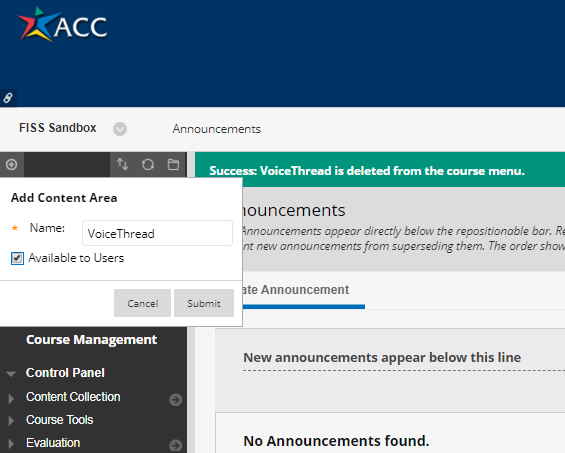Open the FISS Sandbox course dropdown arrow
Image resolution: width=565 pixels, height=453 pixels.
[120, 129]
